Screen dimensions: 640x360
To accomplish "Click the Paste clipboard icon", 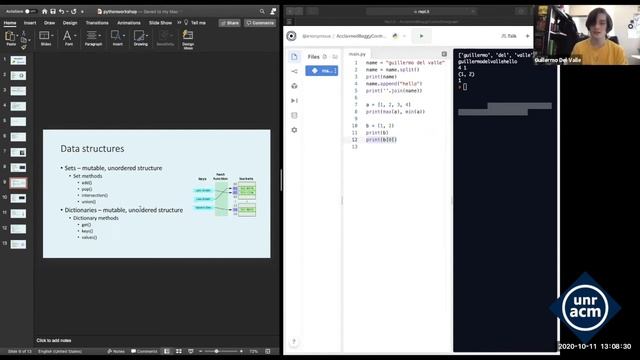I will pos(9,36).
